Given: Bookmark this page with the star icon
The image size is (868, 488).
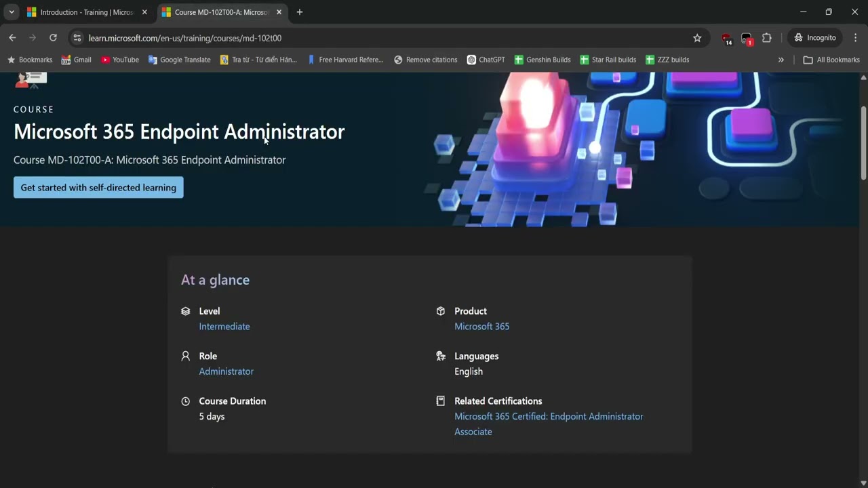Looking at the screenshot, I should [697, 38].
